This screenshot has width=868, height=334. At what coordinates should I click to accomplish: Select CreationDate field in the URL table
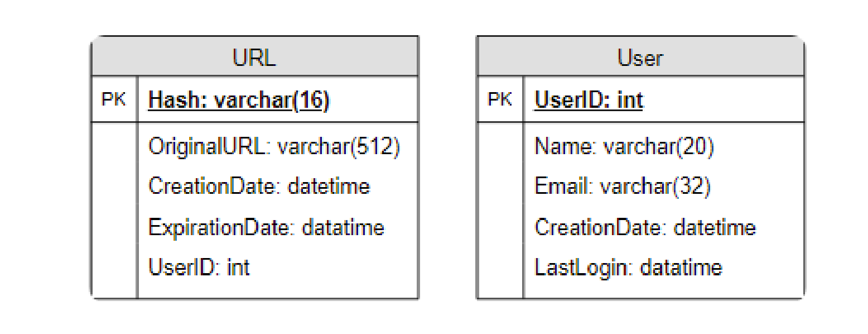tap(259, 186)
